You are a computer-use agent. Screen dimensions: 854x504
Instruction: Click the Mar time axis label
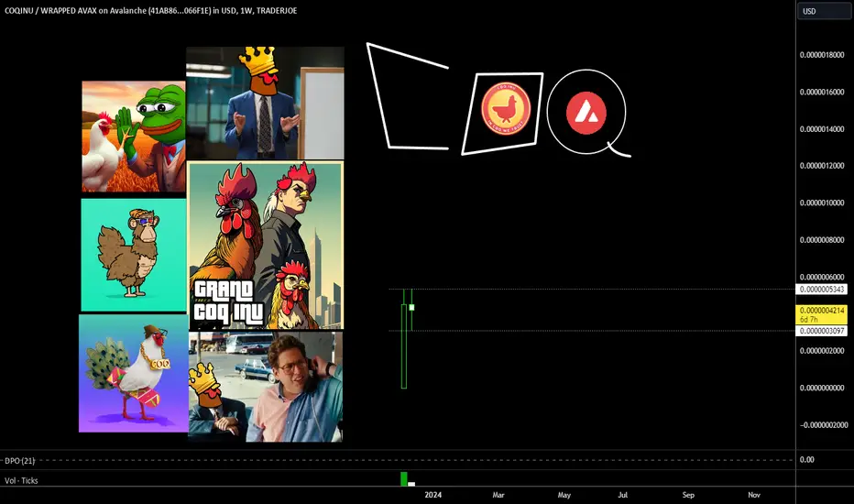tap(498, 495)
